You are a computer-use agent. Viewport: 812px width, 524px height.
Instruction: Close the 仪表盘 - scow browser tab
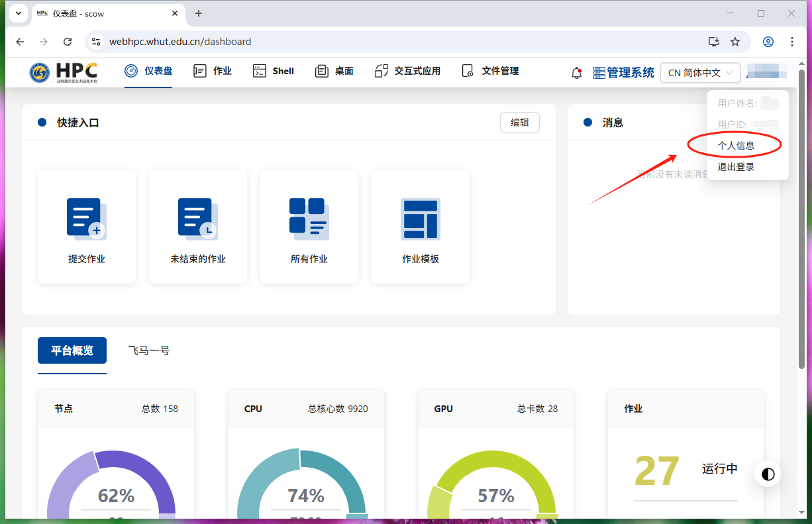tap(175, 13)
